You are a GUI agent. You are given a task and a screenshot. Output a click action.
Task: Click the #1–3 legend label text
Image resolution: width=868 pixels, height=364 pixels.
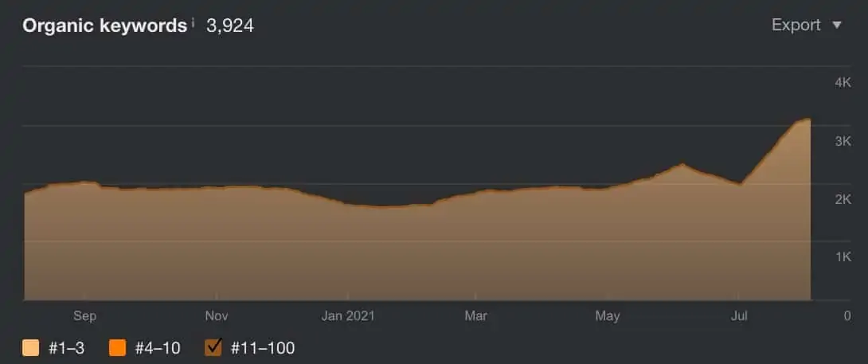point(68,347)
